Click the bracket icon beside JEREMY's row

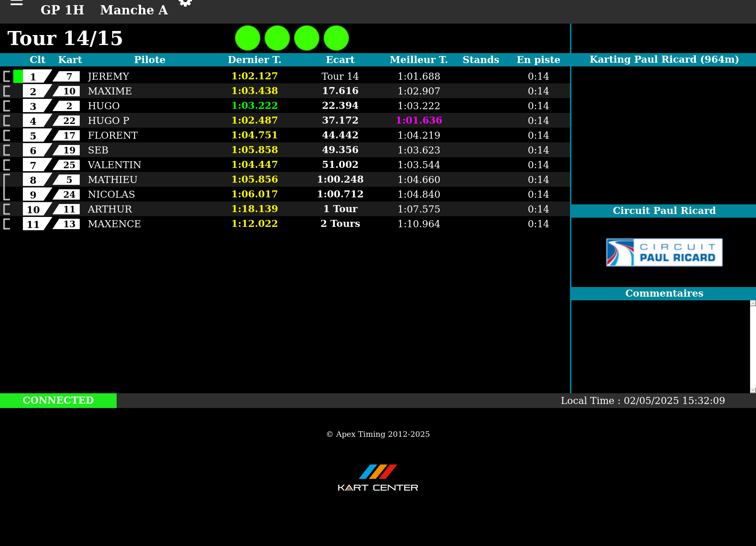7,76
